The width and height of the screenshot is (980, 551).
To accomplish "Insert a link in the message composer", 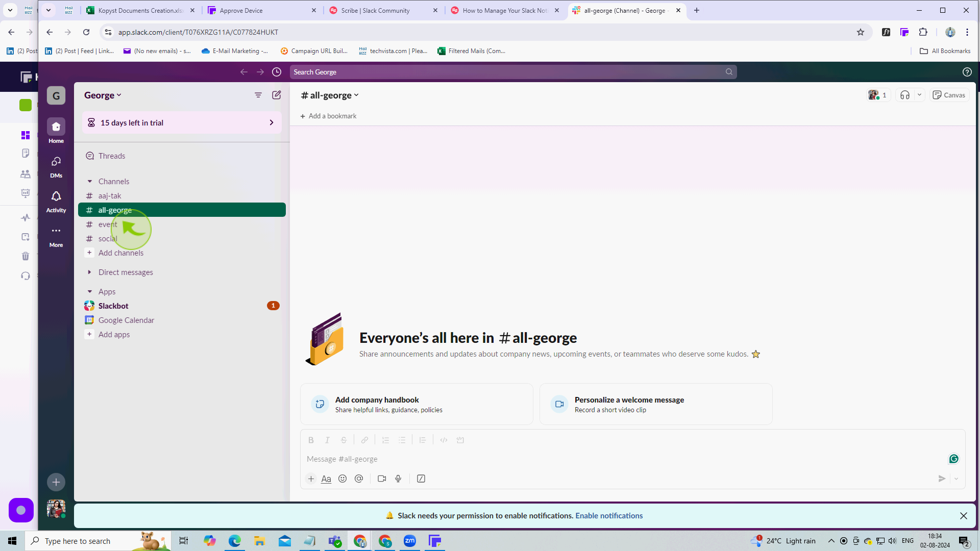I will coord(364,440).
